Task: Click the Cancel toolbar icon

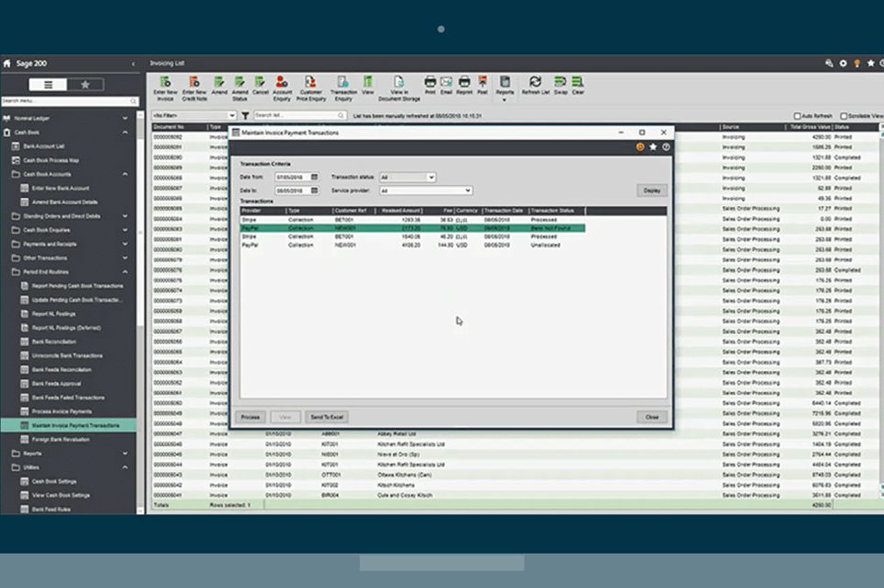Action: click(x=260, y=86)
